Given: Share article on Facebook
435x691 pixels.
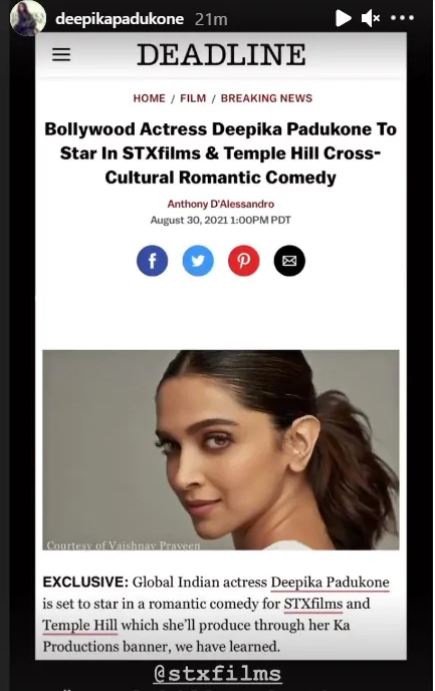Looking at the screenshot, I should click(152, 261).
